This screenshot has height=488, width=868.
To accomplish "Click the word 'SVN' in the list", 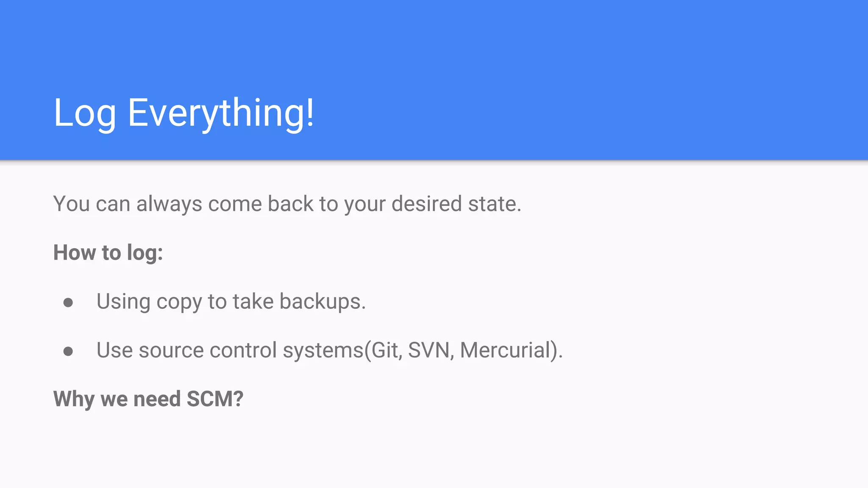I will click(428, 350).
